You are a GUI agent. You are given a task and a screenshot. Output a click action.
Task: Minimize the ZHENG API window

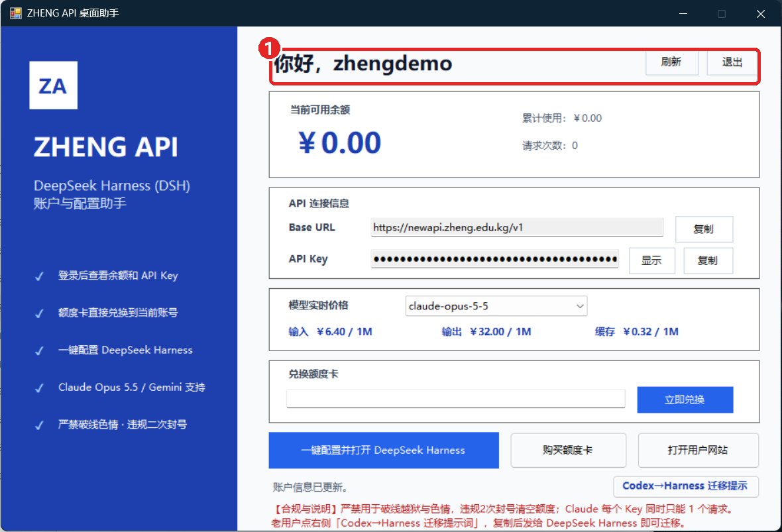[683, 13]
